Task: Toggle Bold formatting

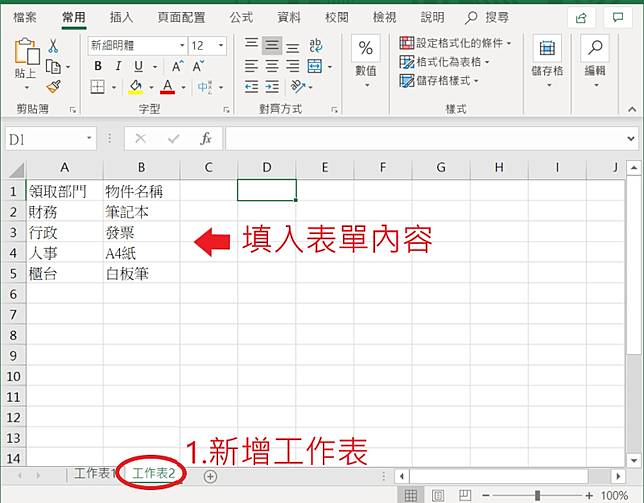Action: [x=98, y=66]
